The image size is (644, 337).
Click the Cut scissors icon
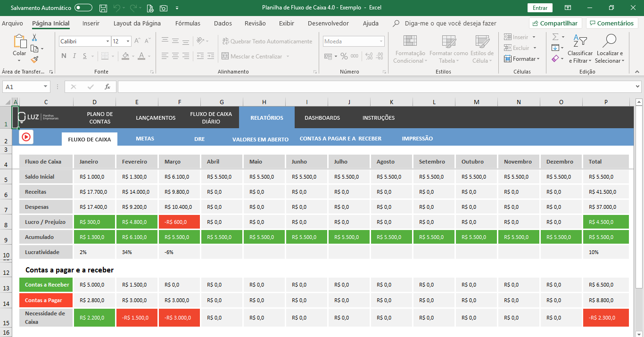click(x=34, y=38)
